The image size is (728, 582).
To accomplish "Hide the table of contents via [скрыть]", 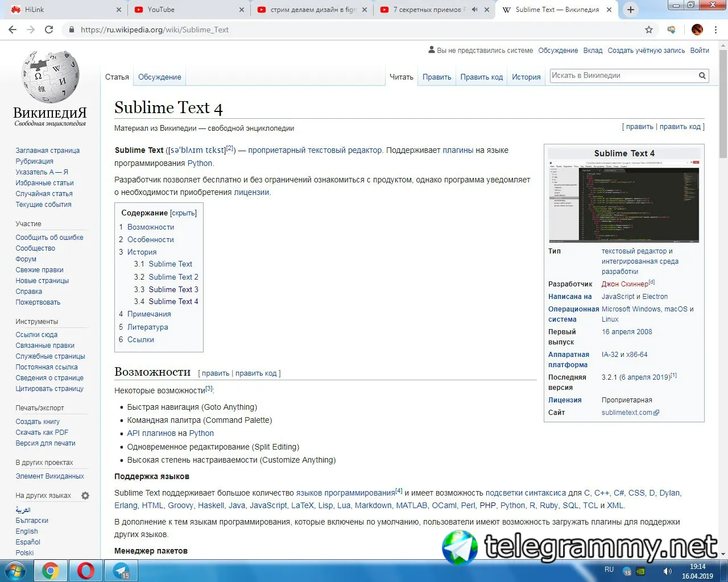I will coord(183,213).
